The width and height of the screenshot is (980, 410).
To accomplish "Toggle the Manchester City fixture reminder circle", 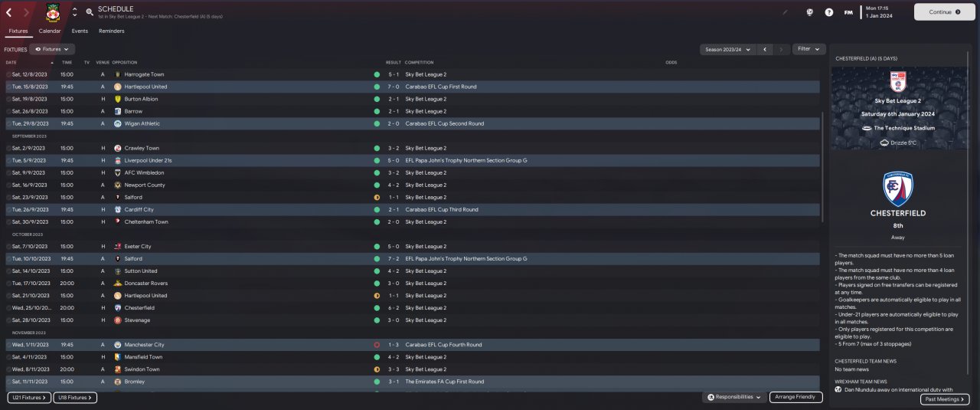I will pyautogui.click(x=8, y=345).
